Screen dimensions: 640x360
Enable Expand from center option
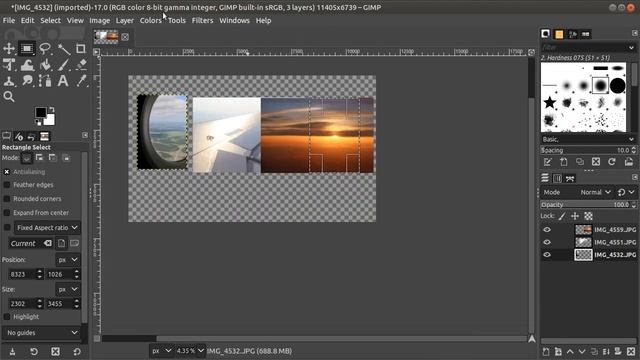pyautogui.click(x=7, y=213)
